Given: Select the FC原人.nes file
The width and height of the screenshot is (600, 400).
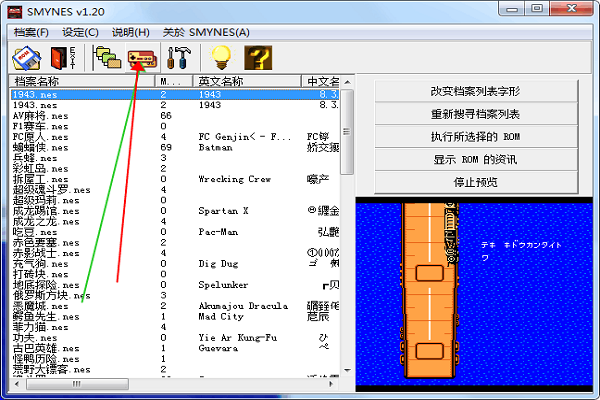Looking at the screenshot, I should click(x=41, y=137).
